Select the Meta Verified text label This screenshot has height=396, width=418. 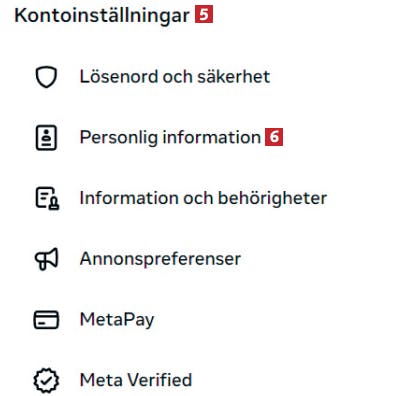pos(136,380)
